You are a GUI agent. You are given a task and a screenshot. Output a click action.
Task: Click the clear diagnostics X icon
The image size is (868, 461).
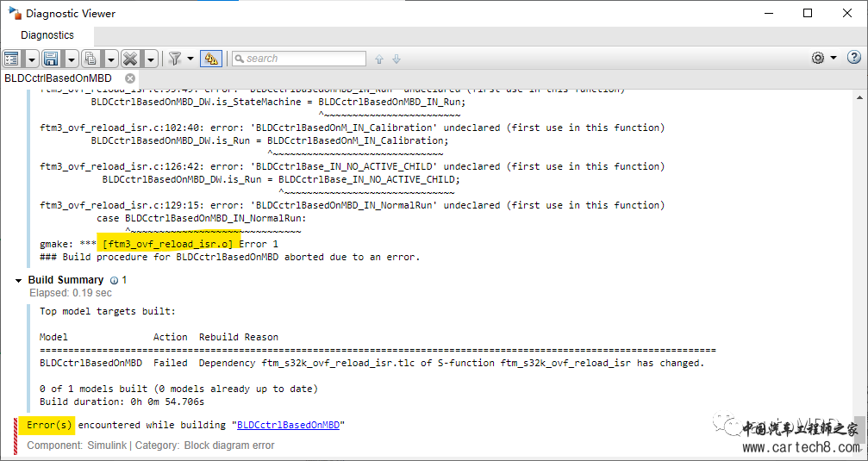(x=131, y=58)
